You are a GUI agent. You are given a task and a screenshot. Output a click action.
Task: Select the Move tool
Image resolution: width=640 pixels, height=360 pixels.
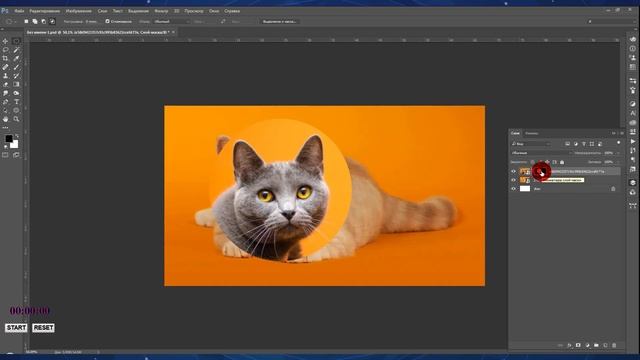(5, 41)
